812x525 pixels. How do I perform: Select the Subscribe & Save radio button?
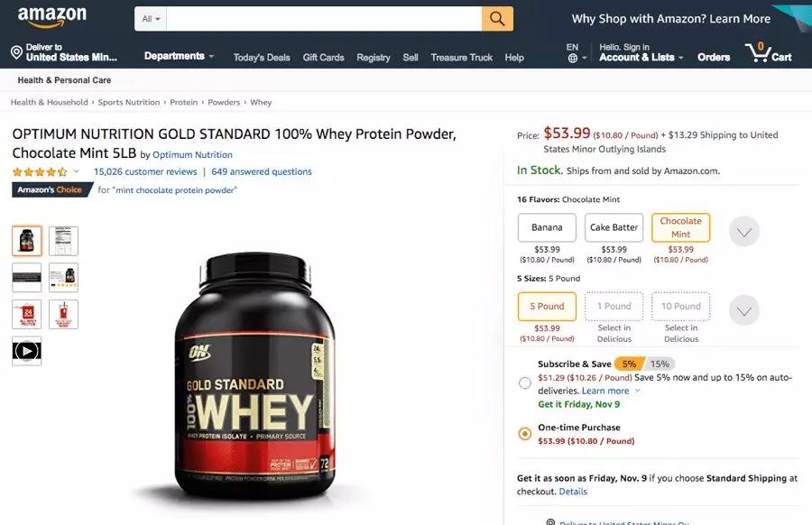pos(524,382)
